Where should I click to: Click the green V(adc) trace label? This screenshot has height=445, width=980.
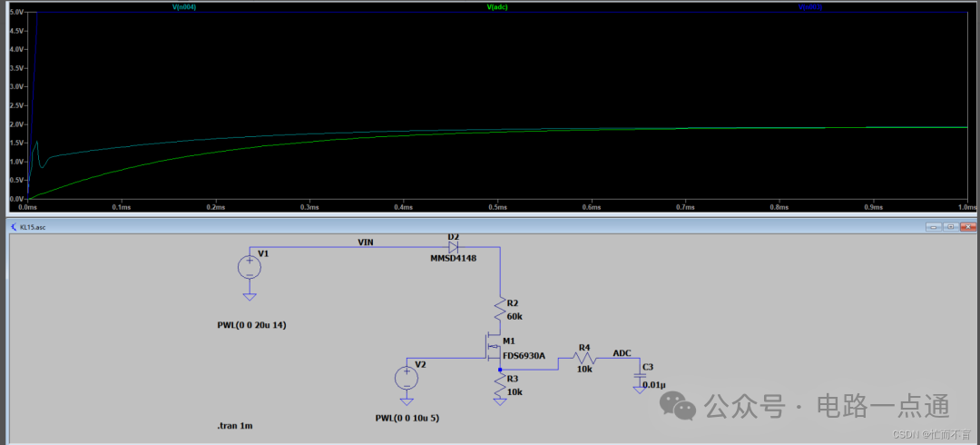pos(497,6)
